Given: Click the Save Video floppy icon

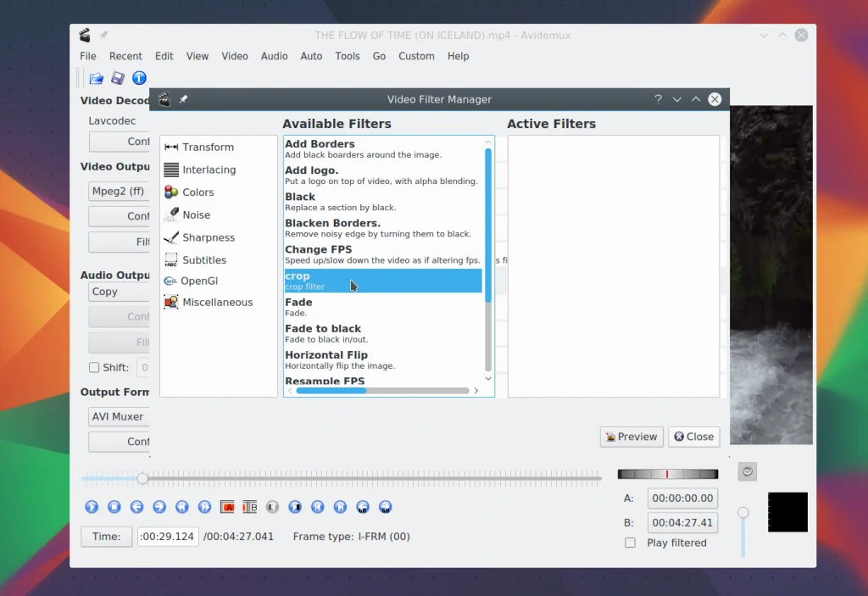Looking at the screenshot, I should pos(118,79).
